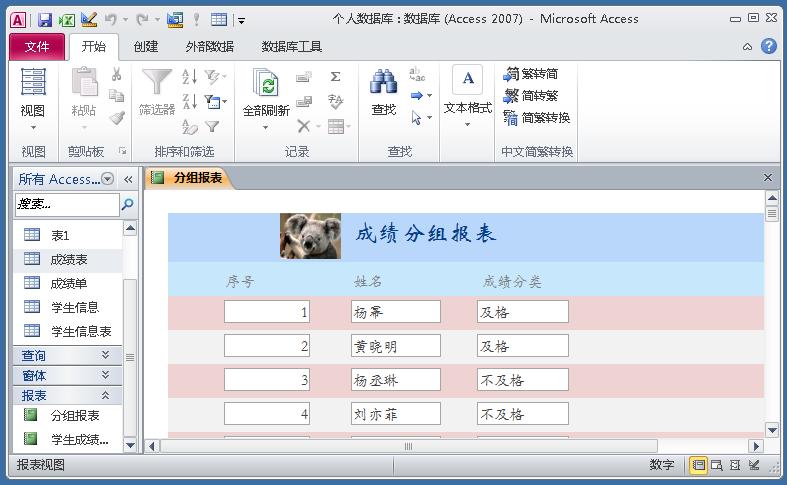The image size is (787, 485).
Task: Switch to Report View status bar icon
Action: (x=698, y=465)
